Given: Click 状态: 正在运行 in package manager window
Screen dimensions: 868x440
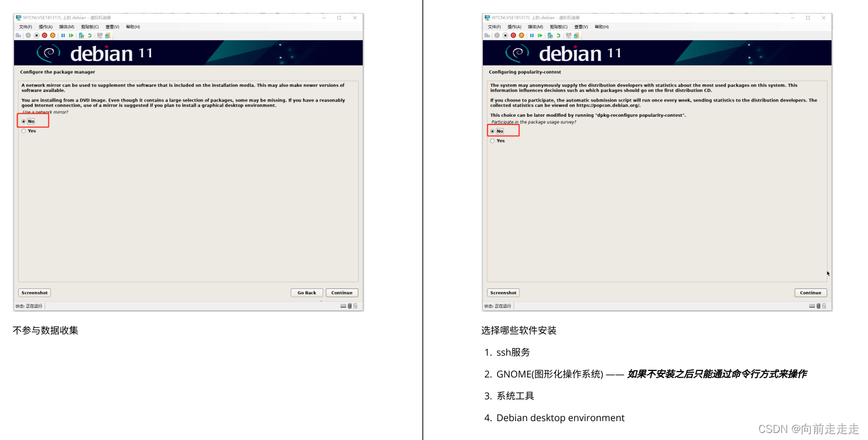Looking at the screenshot, I should pyautogui.click(x=29, y=306).
